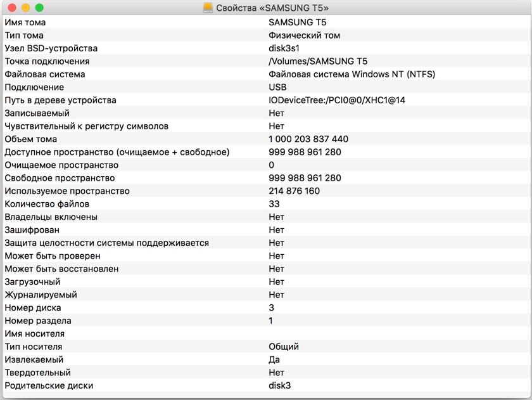Select "Защита целостности системы поддерживается" label
Screen dimensions: 532x400
point(106,243)
